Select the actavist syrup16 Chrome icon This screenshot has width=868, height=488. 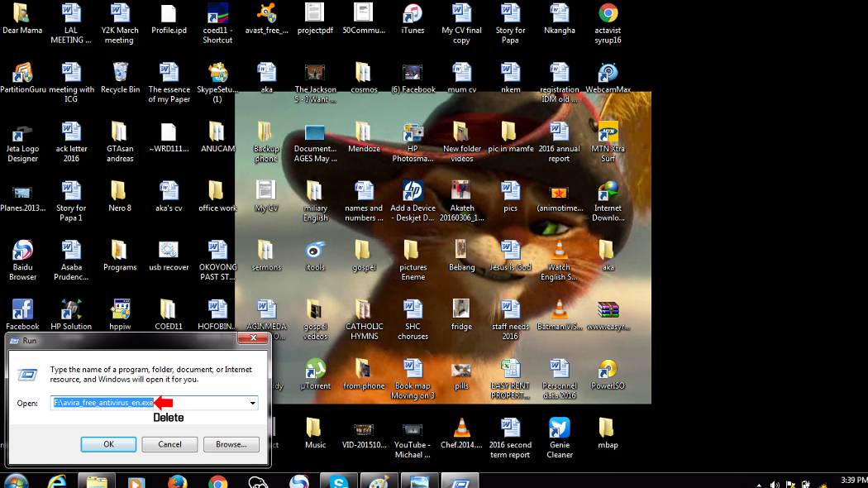pos(608,23)
